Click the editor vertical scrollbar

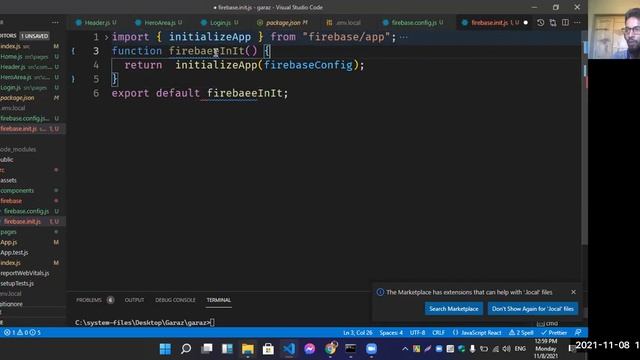click(584, 139)
